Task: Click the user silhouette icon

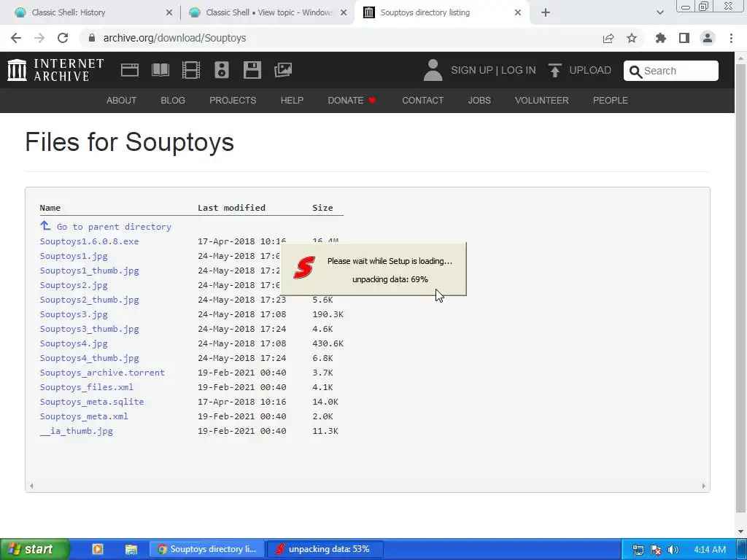Action: [433, 70]
